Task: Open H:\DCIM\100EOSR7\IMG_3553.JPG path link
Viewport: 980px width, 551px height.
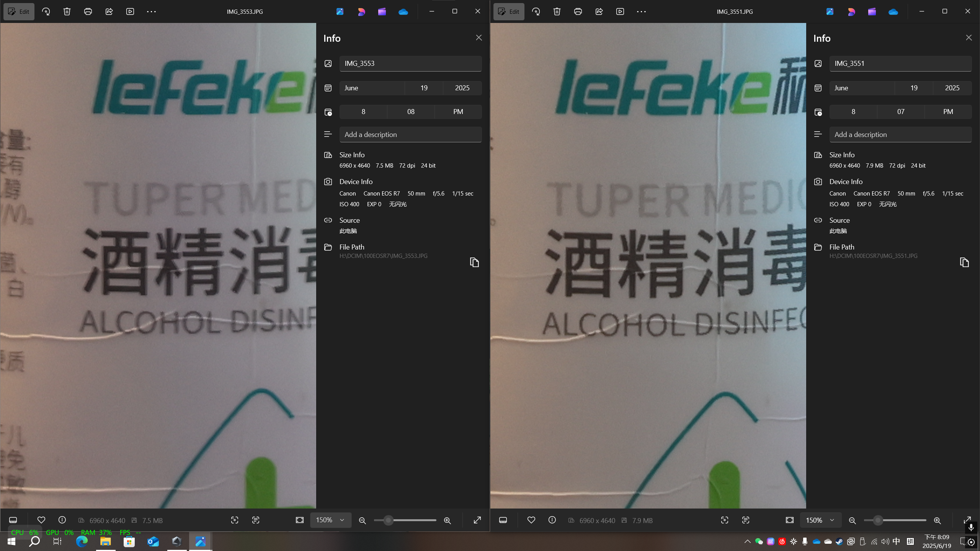Action: (x=383, y=256)
